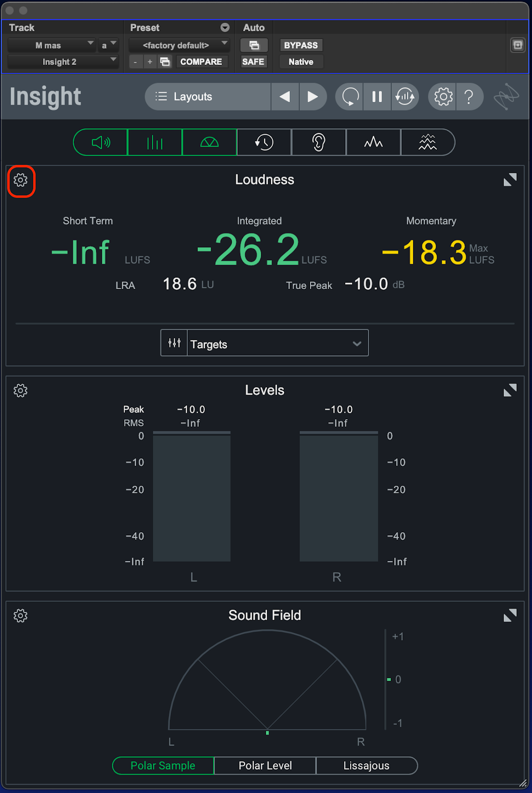Go to next layout arrow

pyautogui.click(x=313, y=97)
